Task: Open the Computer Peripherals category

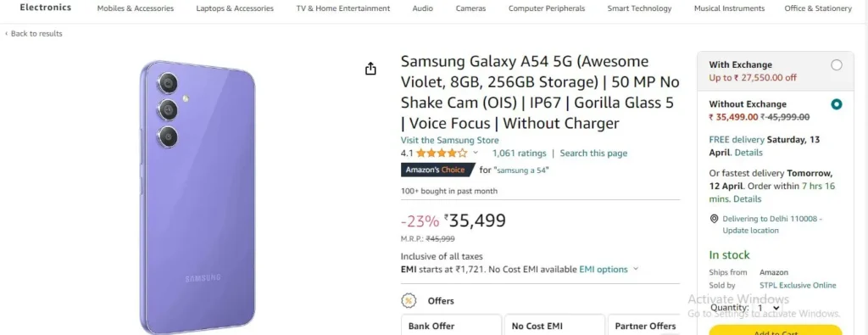Action: point(547,8)
